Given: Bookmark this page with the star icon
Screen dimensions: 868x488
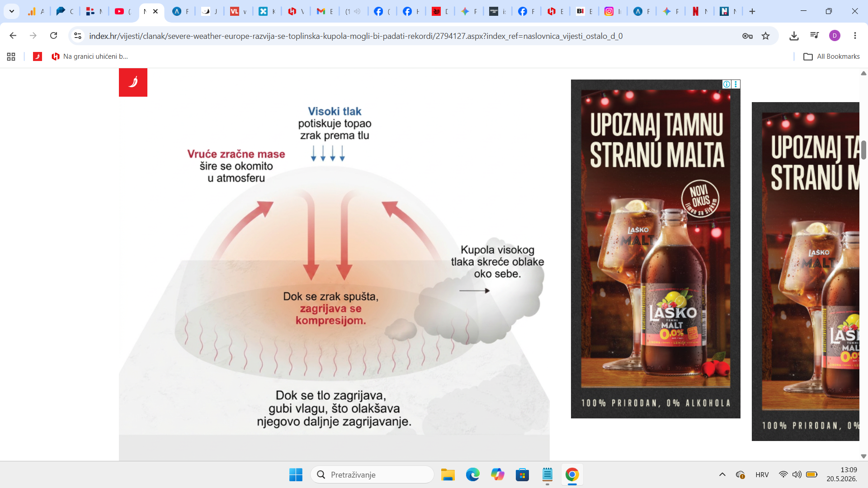Looking at the screenshot, I should point(765,36).
